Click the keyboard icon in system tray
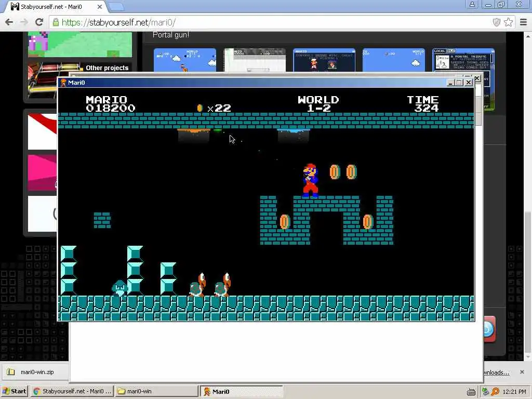 pos(471,392)
